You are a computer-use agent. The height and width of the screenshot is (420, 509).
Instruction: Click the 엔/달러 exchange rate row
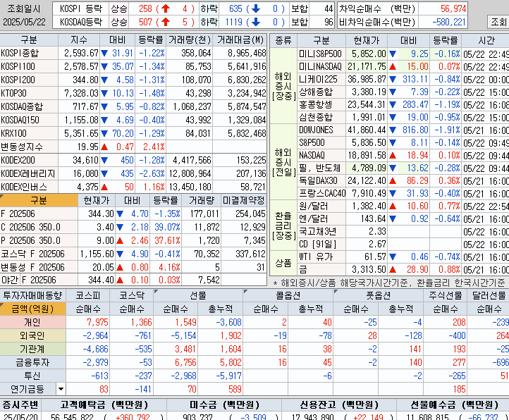(x=403, y=218)
